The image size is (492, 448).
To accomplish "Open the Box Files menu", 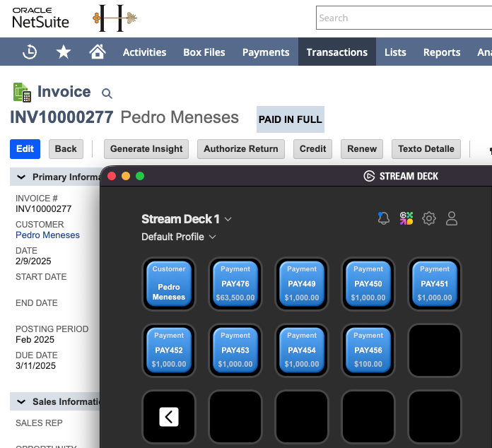I will coord(204,52).
